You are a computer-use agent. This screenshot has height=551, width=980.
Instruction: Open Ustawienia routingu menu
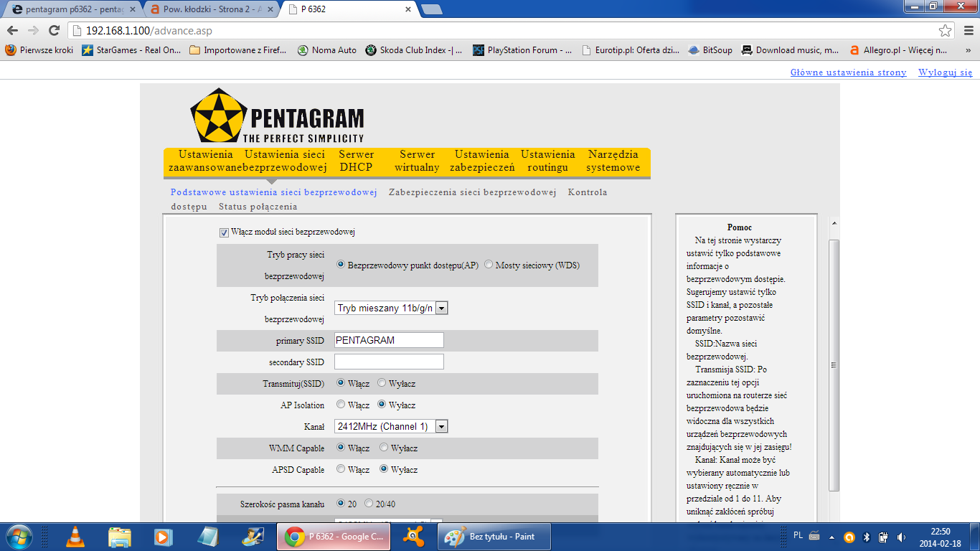coord(548,161)
